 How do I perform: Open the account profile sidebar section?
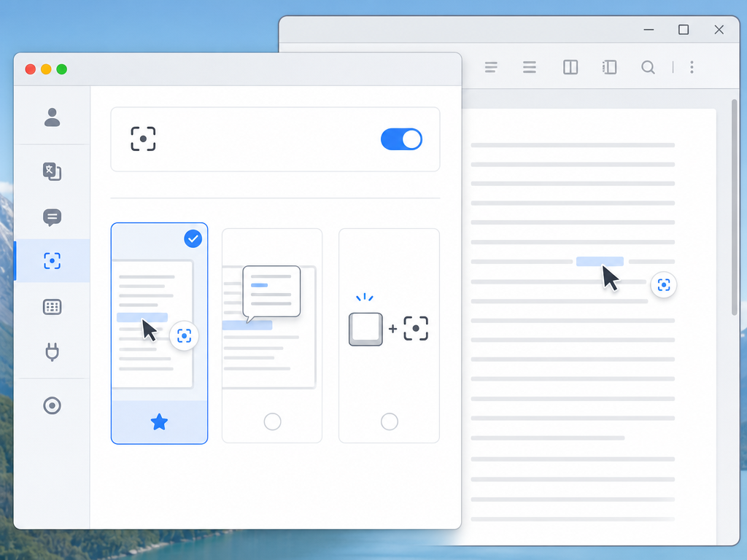coord(52,117)
